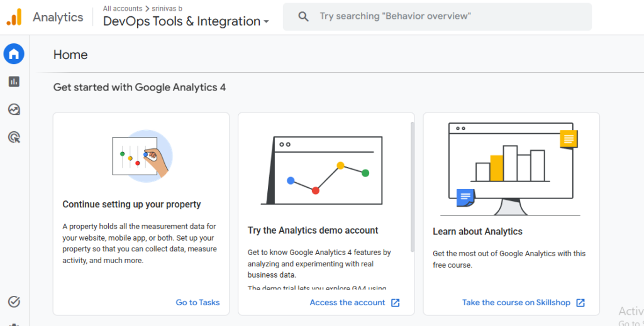644x326 pixels.
Task: Click the Home page title
Action: point(70,55)
